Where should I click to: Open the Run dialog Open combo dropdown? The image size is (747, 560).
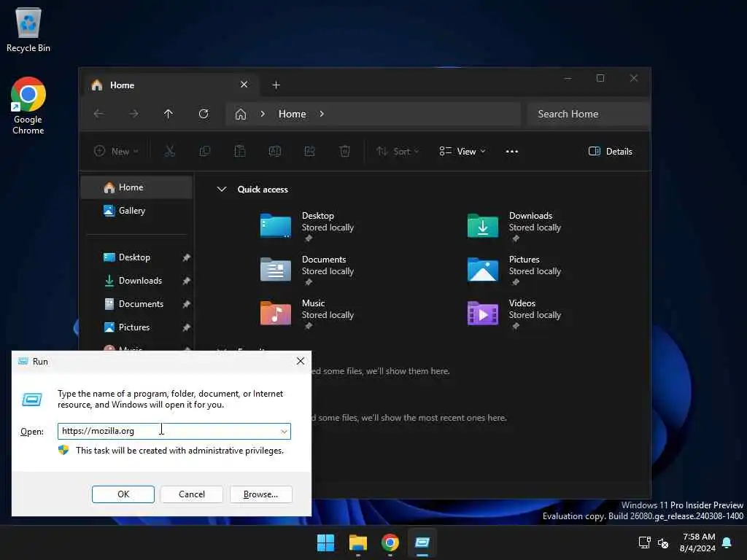point(284,432)
